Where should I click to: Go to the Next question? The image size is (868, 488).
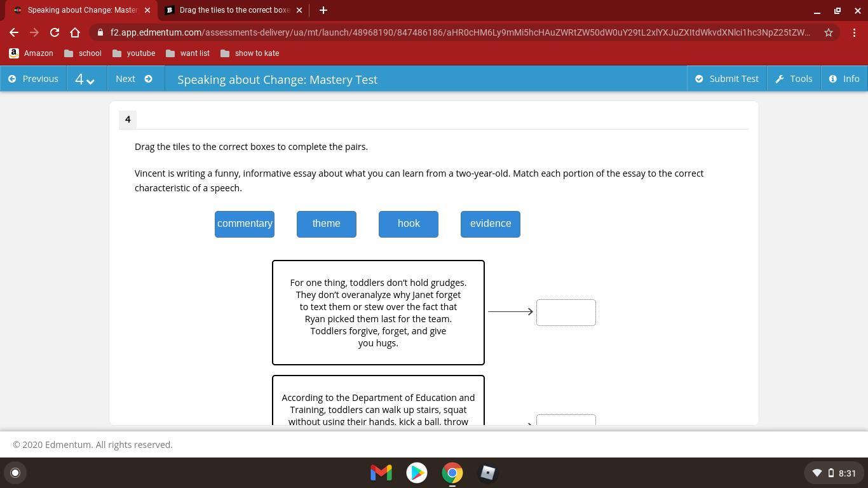134,79
